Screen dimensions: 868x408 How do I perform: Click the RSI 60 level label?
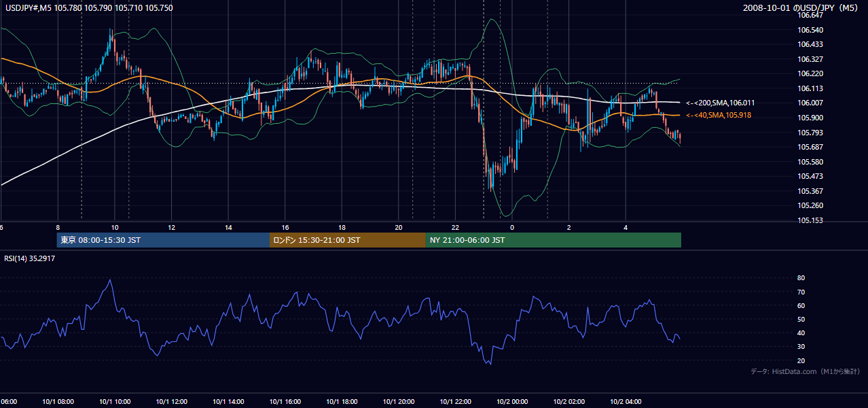801,305
